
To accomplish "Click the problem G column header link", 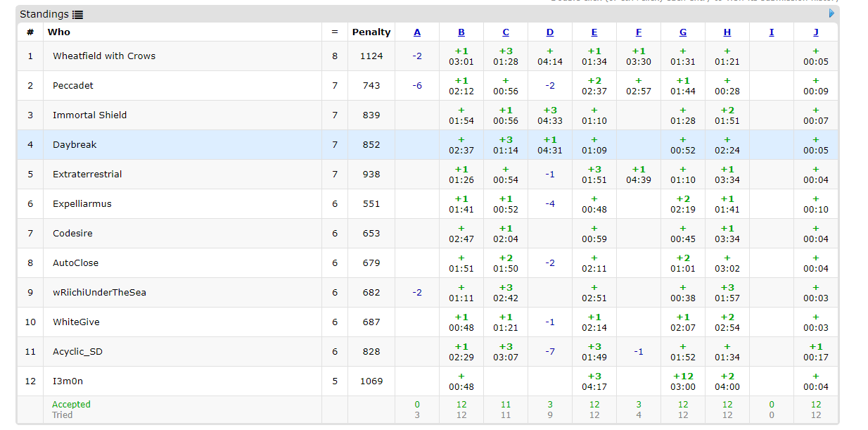I will coord(683,32).
